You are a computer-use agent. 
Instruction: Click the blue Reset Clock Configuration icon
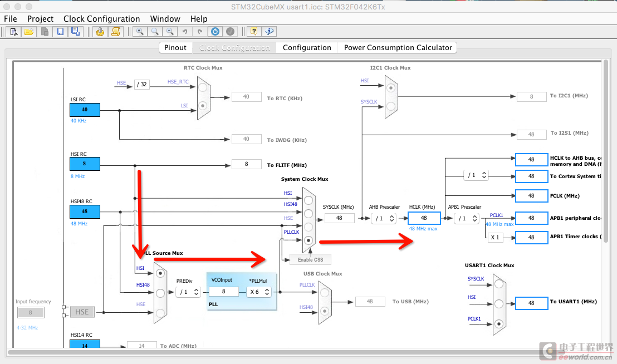click(216, 32)
